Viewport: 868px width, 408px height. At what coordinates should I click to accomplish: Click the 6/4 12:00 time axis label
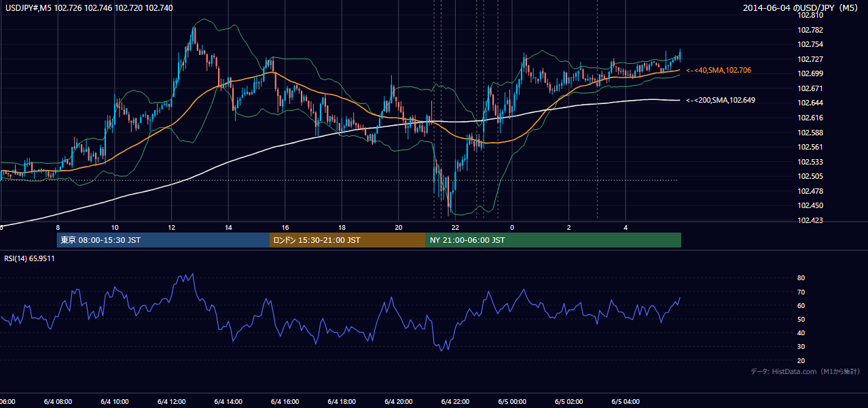(171, 402)
